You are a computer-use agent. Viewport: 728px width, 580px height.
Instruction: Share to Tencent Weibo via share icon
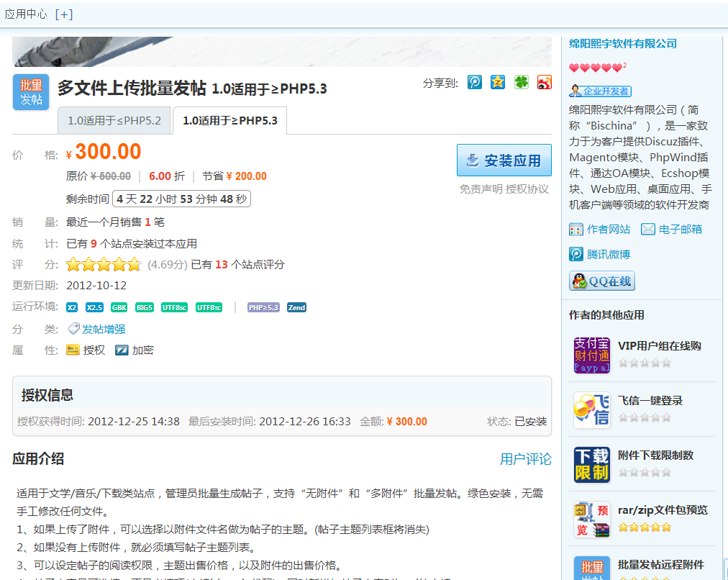[x=475, y=82]
